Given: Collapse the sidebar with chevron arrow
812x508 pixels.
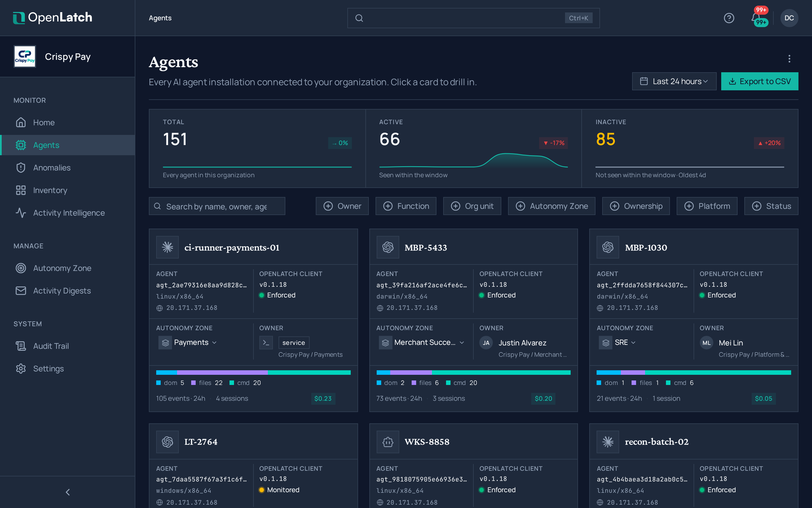Looking at the screenshot, I should [x=67, y=492].
